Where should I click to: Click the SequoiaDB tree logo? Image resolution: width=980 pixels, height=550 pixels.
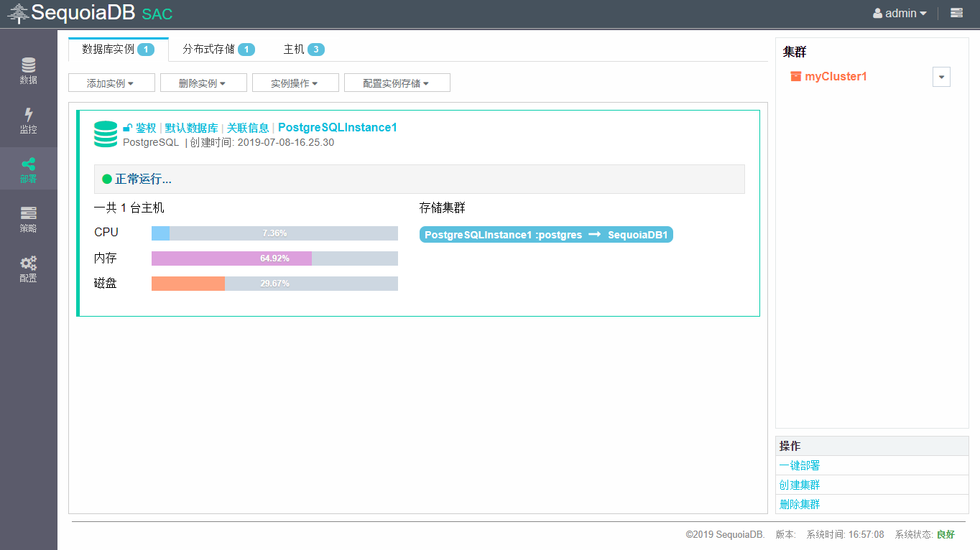18,13
